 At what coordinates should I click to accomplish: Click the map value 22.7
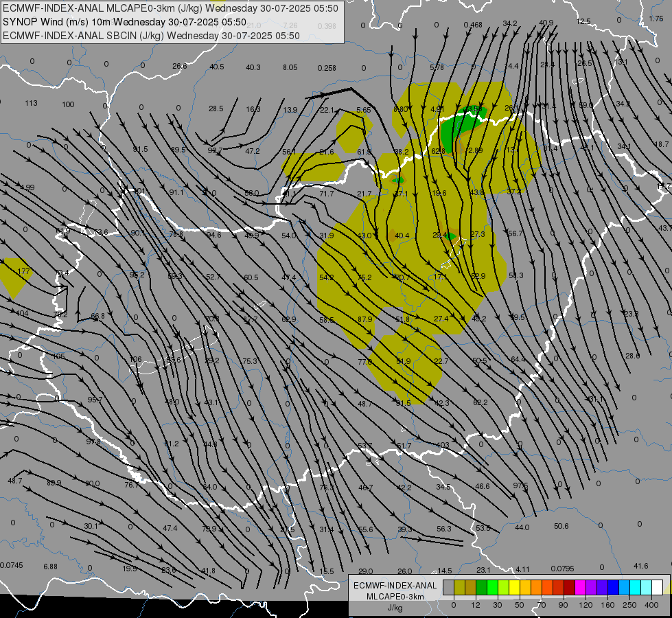tap(441, 362)
